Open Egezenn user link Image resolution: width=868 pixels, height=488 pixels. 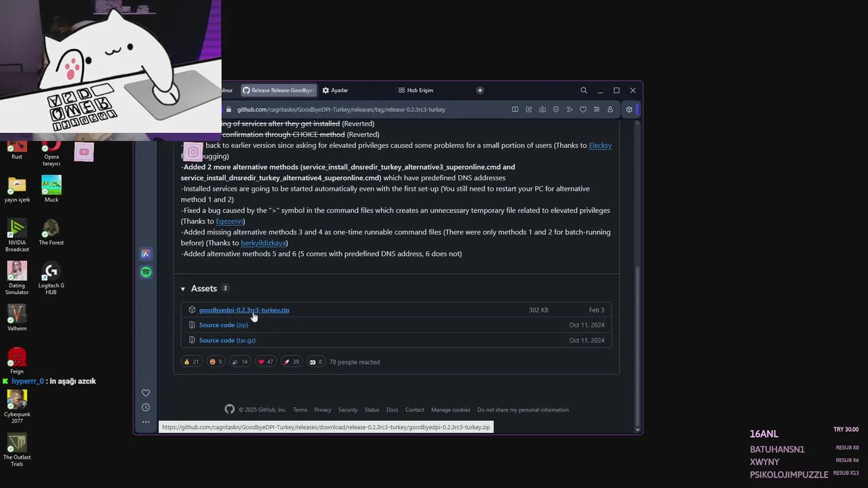tap(229, 221)
